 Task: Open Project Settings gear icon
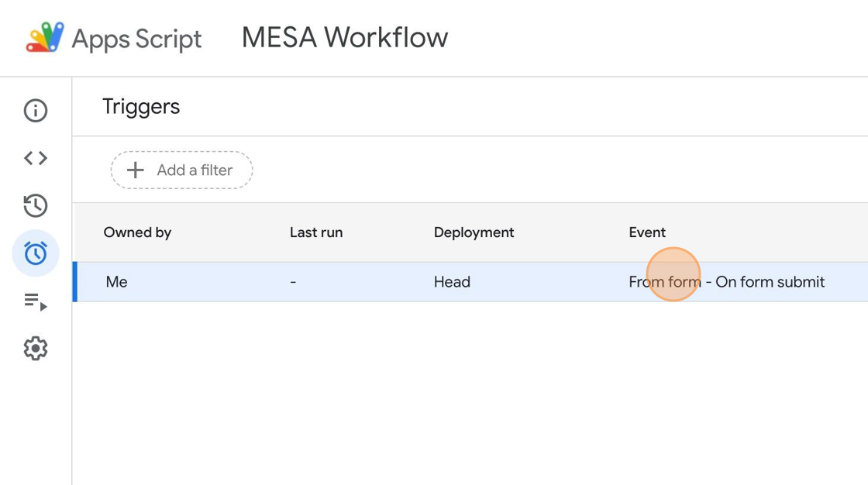36,349
